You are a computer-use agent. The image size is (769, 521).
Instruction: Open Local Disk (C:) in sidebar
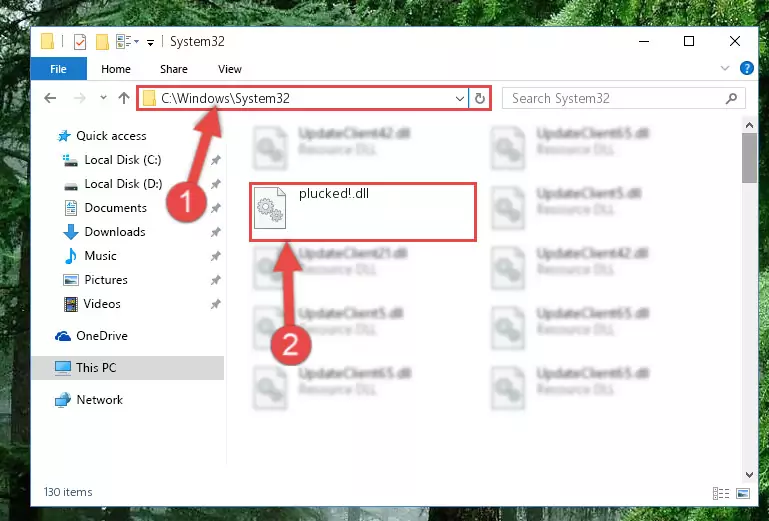(x=123, y=160)
